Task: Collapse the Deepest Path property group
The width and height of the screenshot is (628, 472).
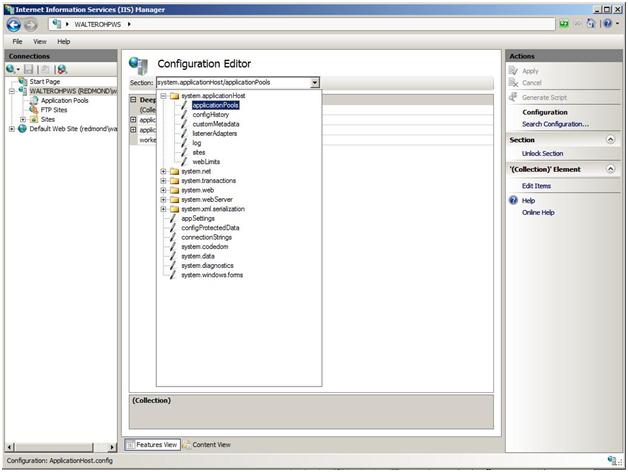Action: coord(133,100)
